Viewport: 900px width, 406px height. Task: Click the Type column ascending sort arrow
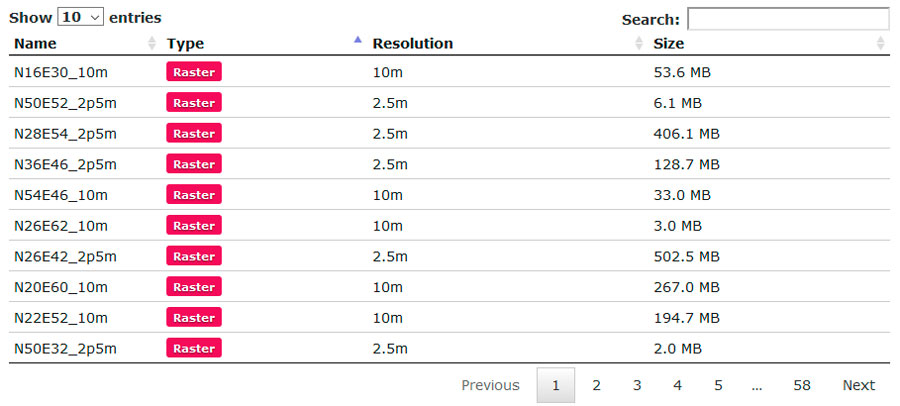[358, 40]
